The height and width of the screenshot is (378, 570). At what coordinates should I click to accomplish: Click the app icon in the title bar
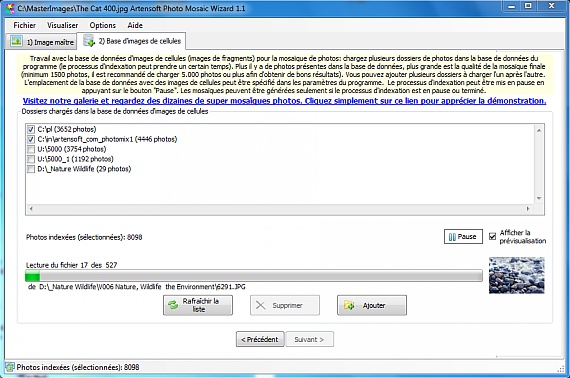click(9, 8)
